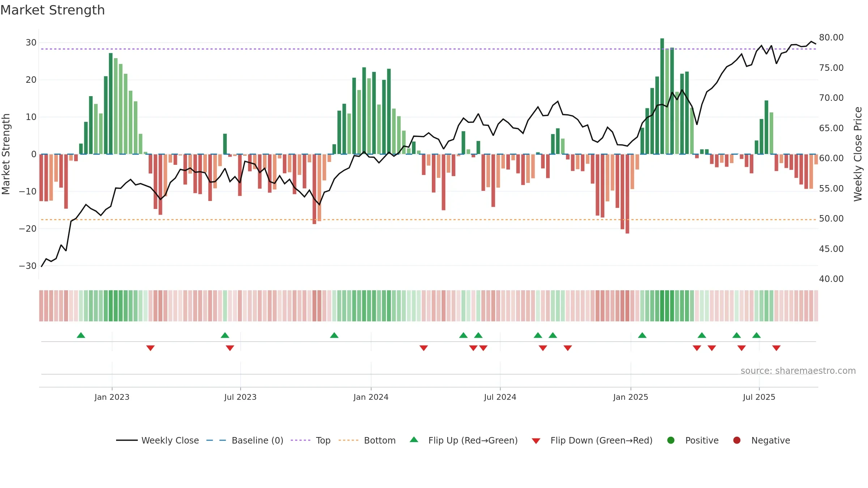Screen dimensions: 868x488
Task: Click the Jan 2023 x-axis label
Action: [x=112, y=397]
